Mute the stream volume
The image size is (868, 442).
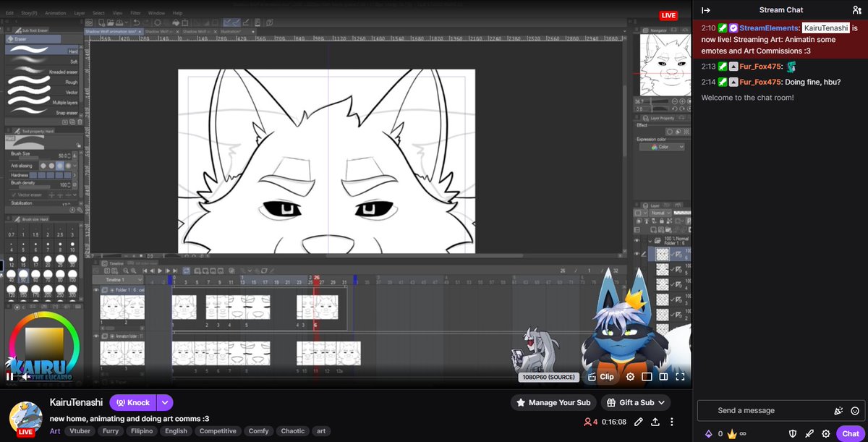26,376
